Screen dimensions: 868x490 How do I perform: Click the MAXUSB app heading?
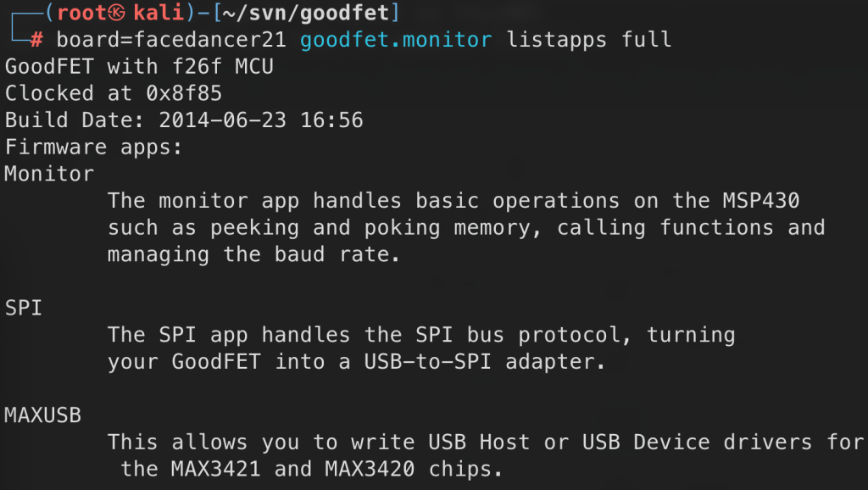point(42,415)
